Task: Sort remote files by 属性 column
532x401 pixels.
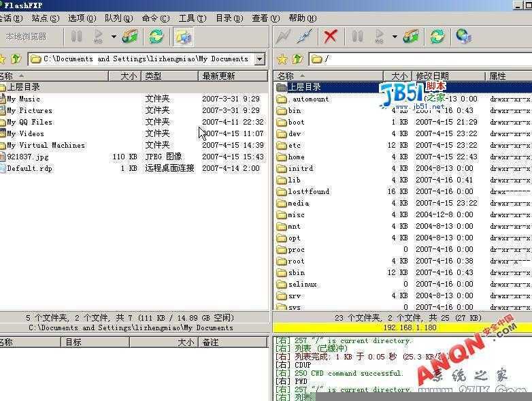Action: [508, 76]
